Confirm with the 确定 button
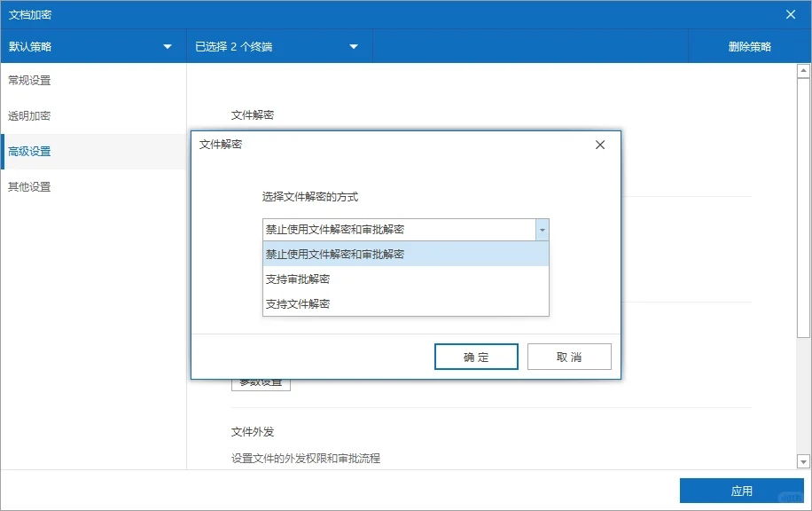The width and height of the screenshot is (812, 511). 476,356
